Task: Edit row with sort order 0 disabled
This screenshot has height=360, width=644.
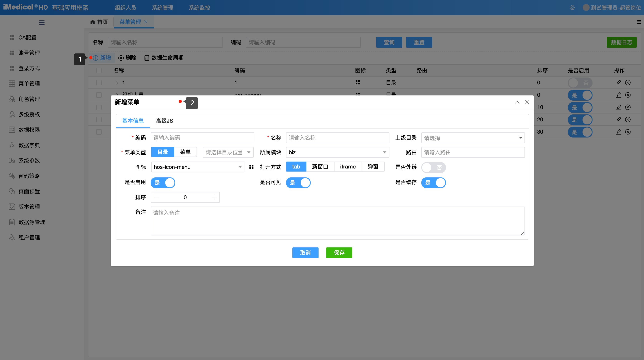Action: (x=618, y=82)
